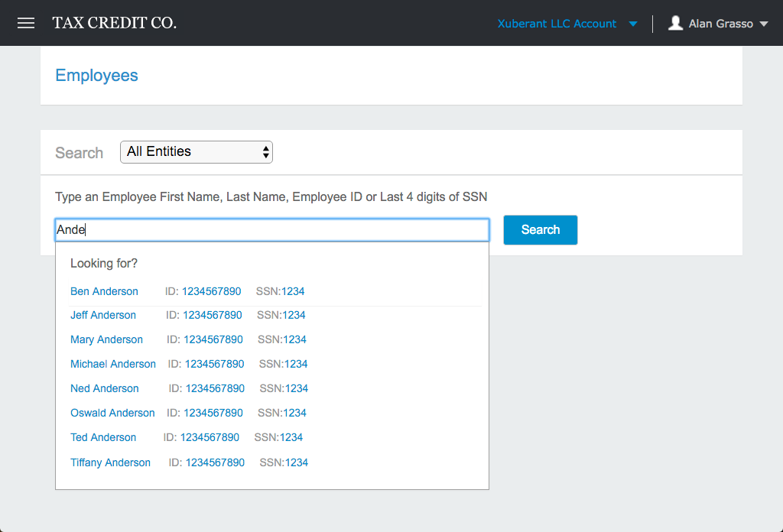Viewport: 783px width, 532px height.
Task: Click the Search label beside All Entities
Action: 80,153
